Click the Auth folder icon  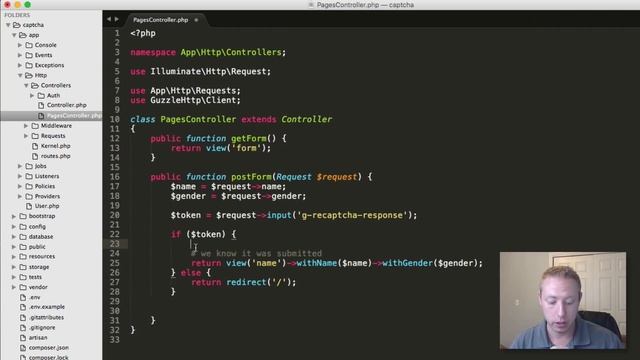pyautogui.click(x=41, y=96)
